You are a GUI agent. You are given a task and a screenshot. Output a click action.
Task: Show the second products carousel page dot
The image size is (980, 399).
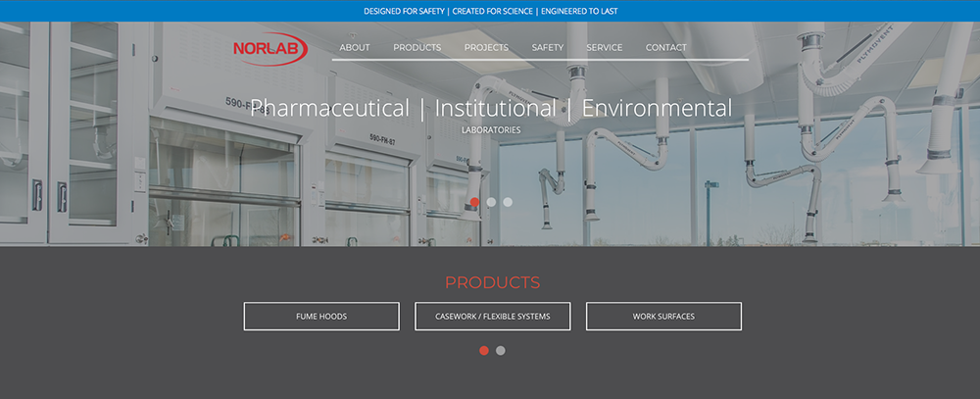pyautogui.click(x=501, y=350)
